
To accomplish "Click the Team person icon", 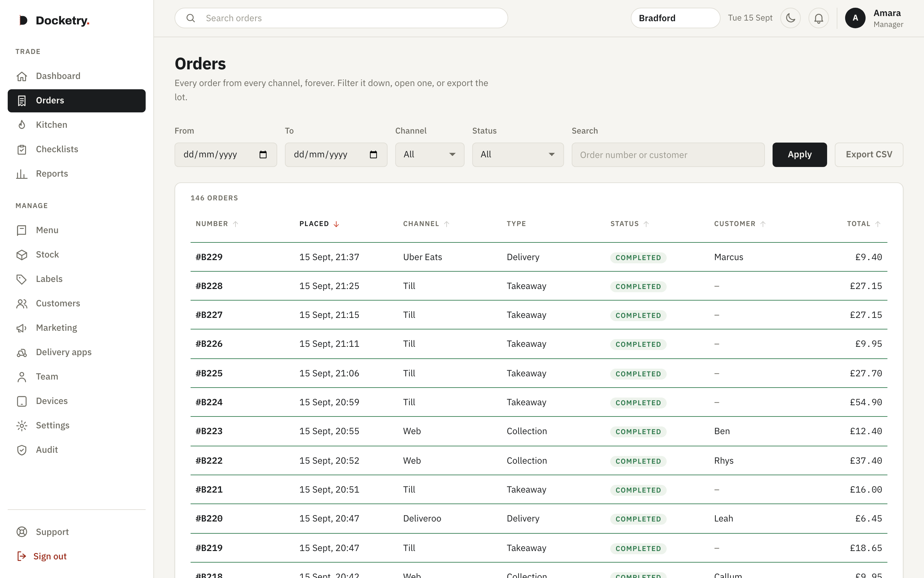I will tap(22, 377).
